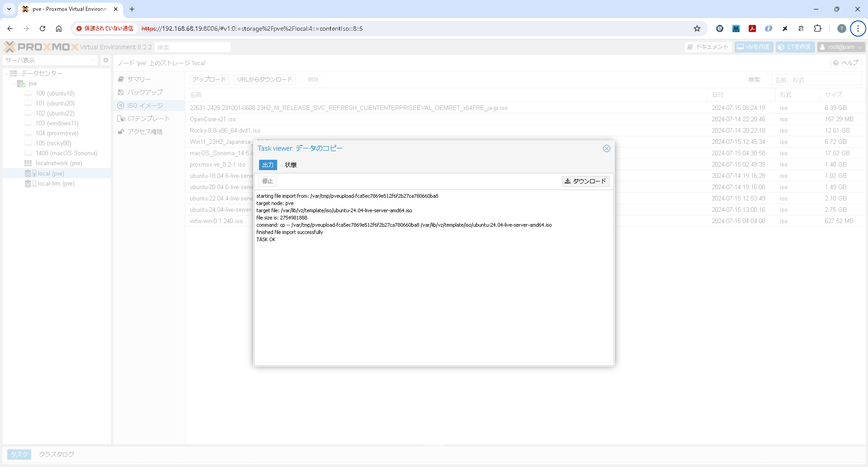Select VM 102 (ubuntu22)
868x467 pixels.
tap(55, 114)
